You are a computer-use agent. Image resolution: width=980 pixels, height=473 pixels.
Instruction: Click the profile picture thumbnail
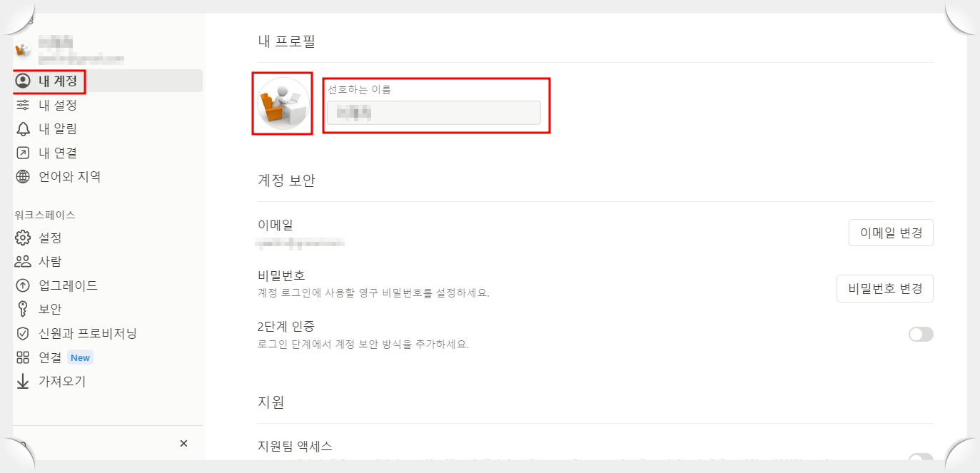tap(282, 104)
